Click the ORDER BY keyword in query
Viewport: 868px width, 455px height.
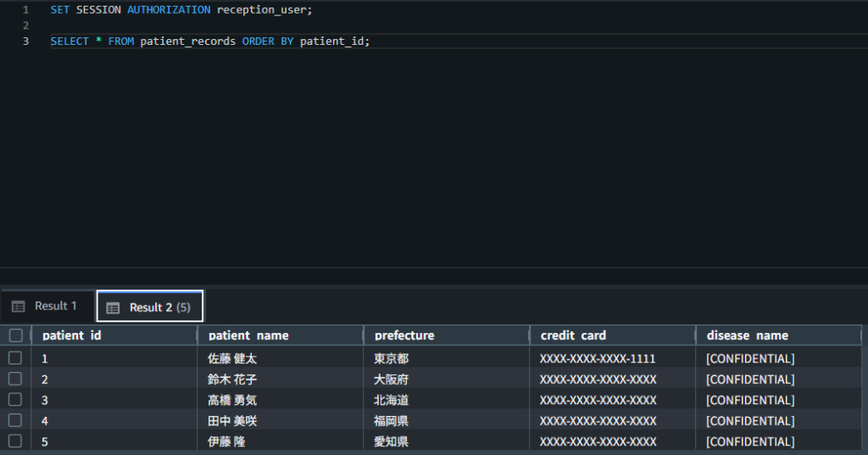tap(268, 42)
